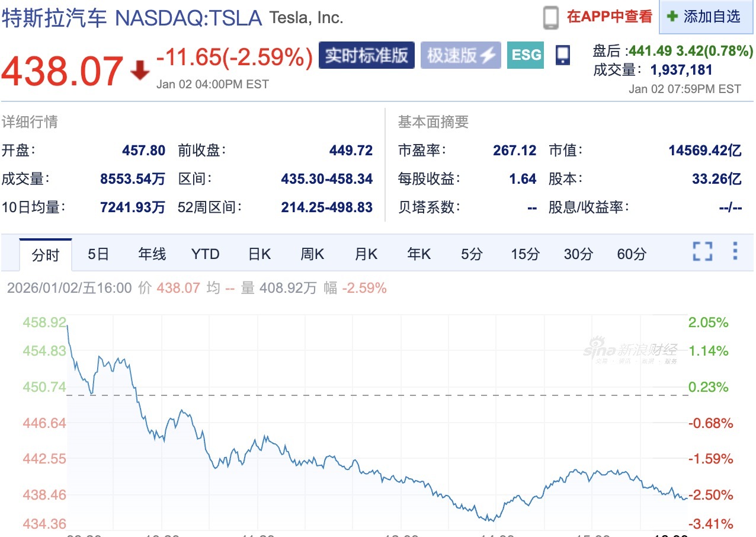Click the 特斯拉汽车 stock title
The height and width of the screenshot is (537, 756).
(54, 17)
